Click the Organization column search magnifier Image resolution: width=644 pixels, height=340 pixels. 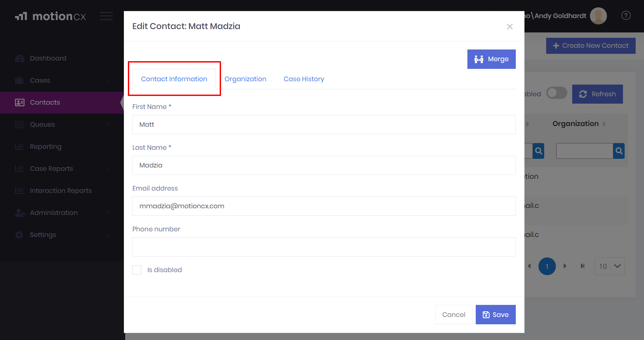619,151
